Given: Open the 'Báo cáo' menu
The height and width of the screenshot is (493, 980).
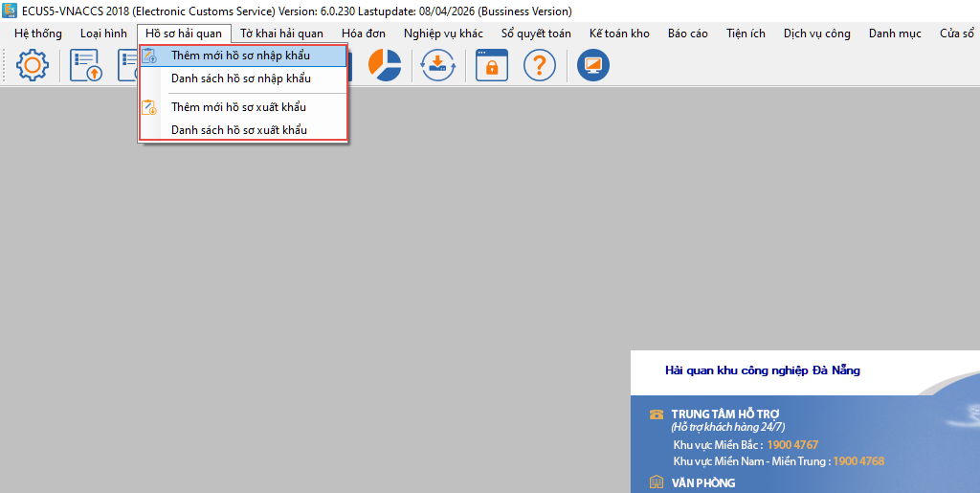Looking at the screenshot, I should pyautogui.click(x=688, y=34).
